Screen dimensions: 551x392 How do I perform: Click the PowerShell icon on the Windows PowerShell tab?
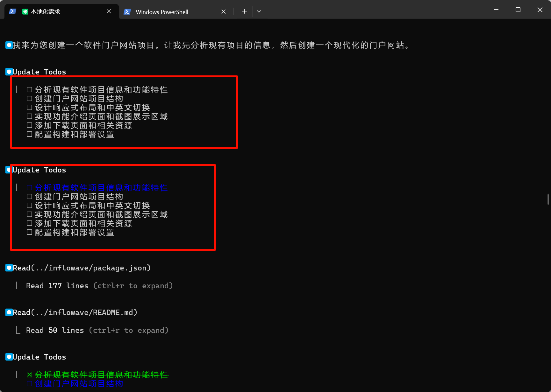tap(127, 12)
